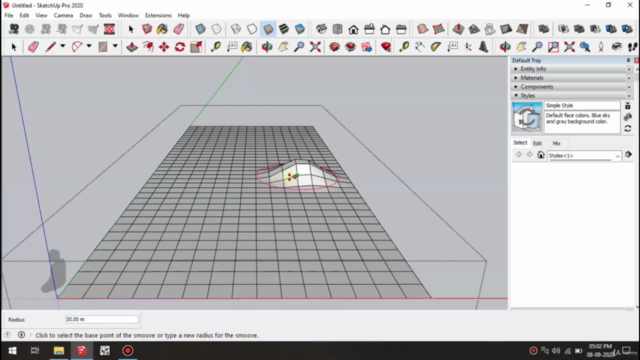Image resolution: width=640 pixels, height=360 pixels.
Task: Select the Offset tool
Action: 148,47
